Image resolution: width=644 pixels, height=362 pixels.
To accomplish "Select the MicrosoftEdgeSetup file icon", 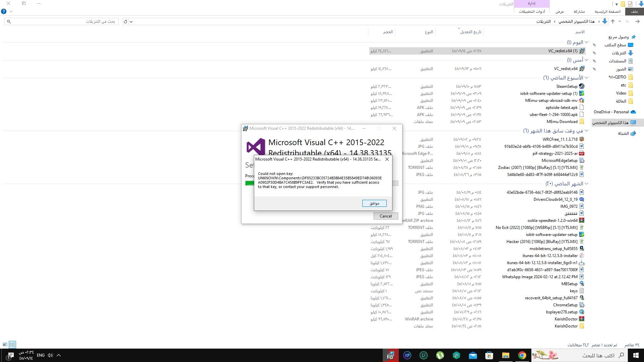I will coord(582,161).
